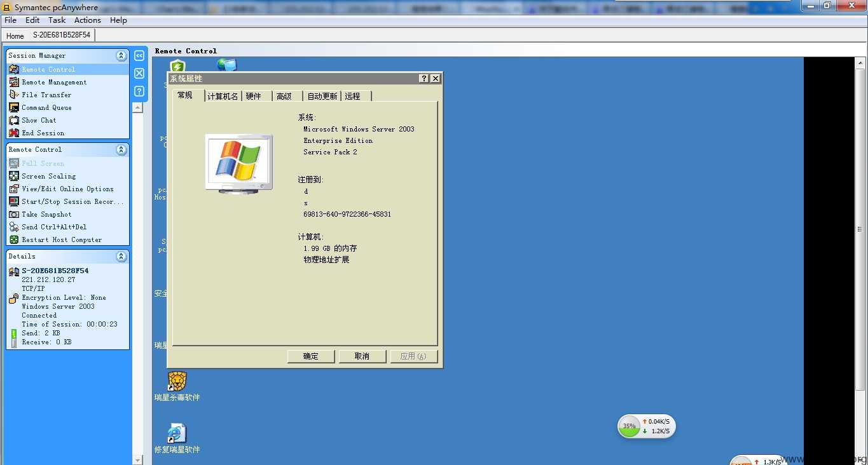Open Remote Management from its icon

tap(14, 82)
